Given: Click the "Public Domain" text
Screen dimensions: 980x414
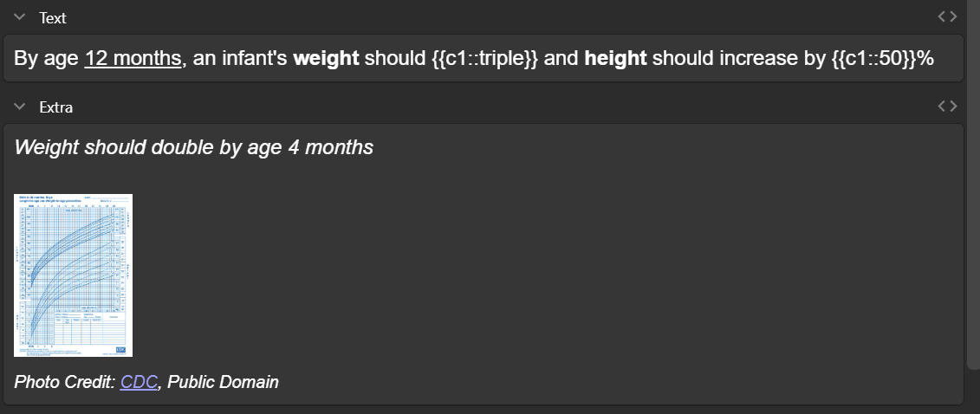Looking at the screenshot, I should pyautogui.click(x=223, y=381).
